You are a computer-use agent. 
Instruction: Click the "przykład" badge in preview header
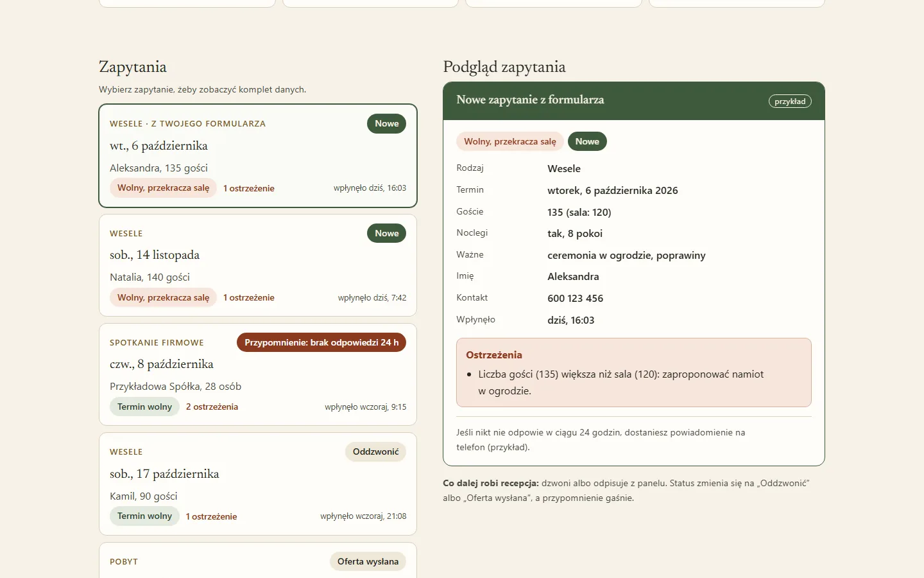(x=790, y=101)
